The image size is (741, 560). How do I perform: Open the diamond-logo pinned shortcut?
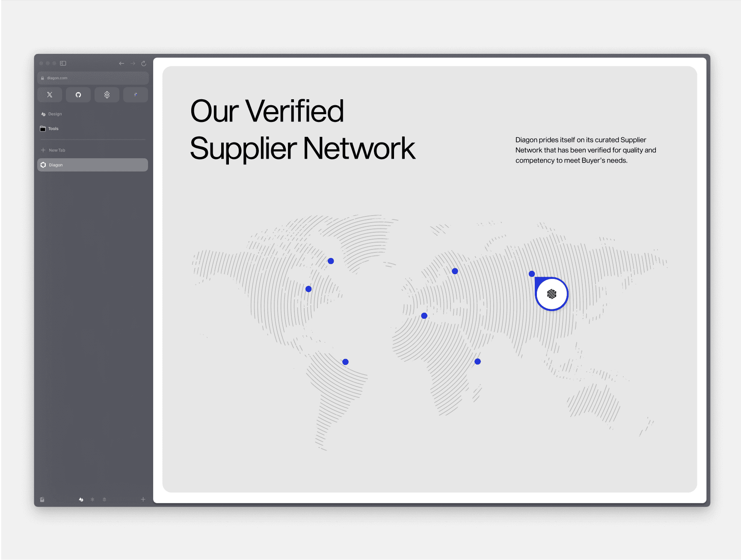[107, 95]
